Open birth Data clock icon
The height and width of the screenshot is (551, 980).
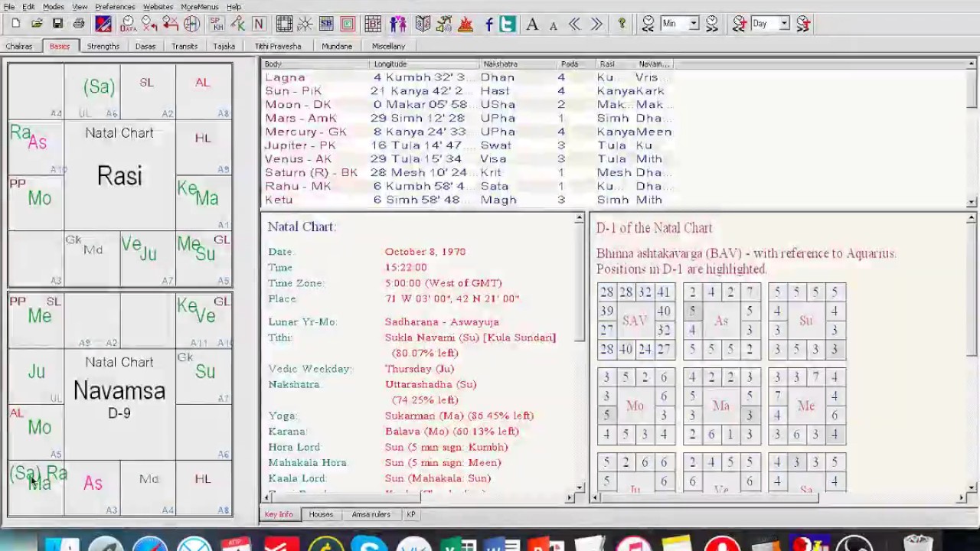click(128, 24)
